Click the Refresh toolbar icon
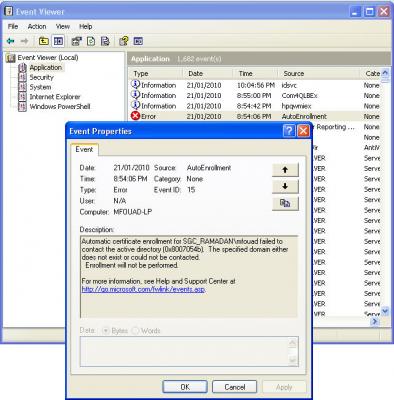 point(91,41)
